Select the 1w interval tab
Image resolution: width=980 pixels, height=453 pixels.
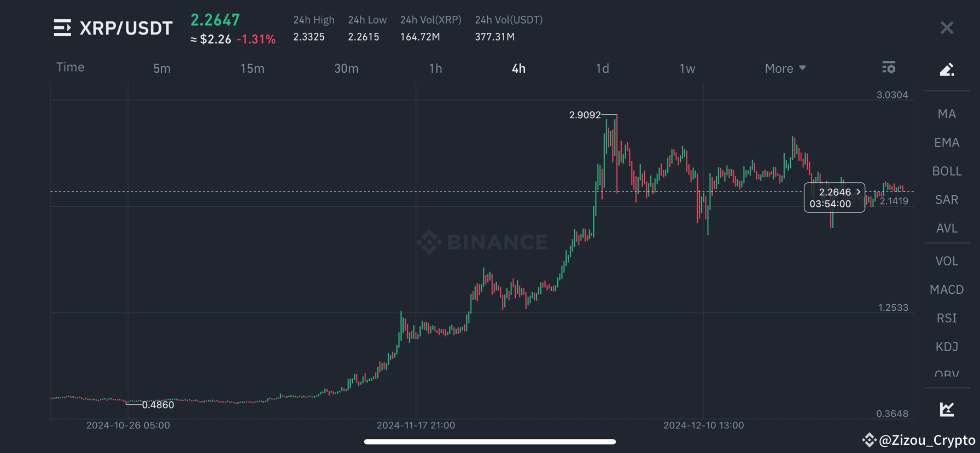point(687,68)
